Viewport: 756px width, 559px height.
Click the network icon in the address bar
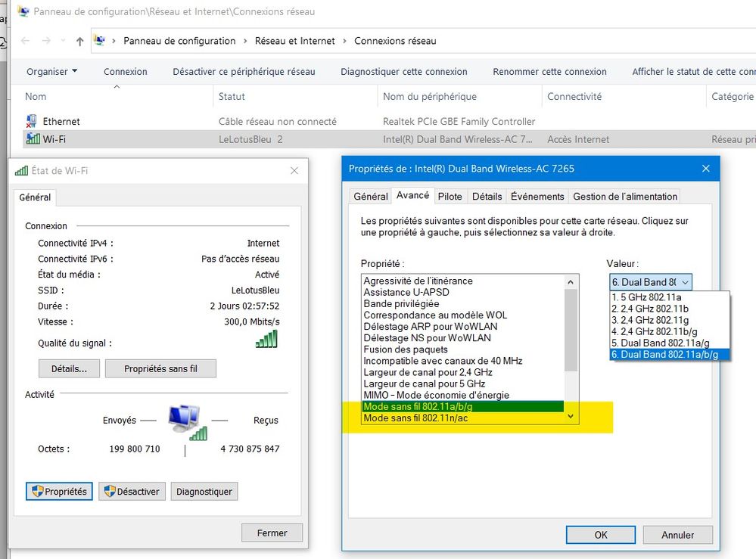tap(98, 41)
